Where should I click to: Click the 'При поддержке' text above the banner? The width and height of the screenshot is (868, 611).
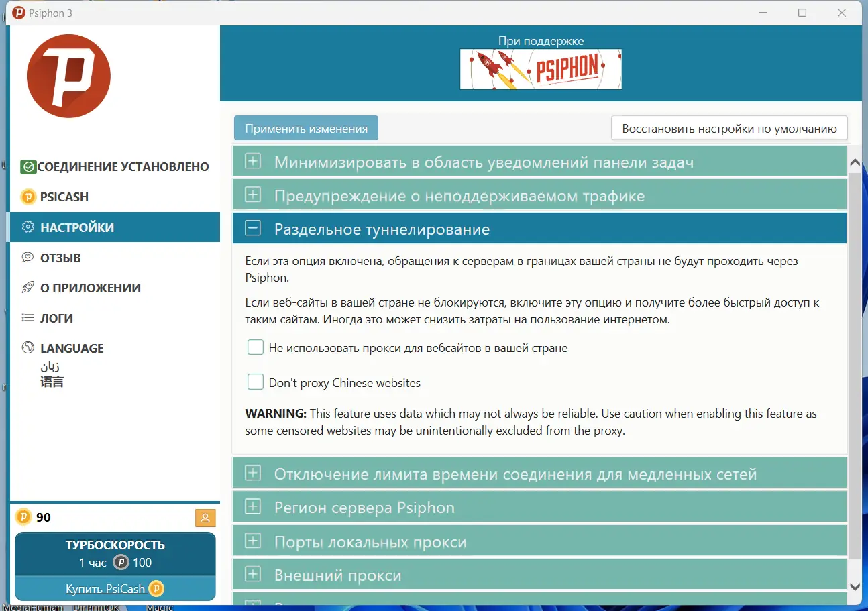(541, 41)
